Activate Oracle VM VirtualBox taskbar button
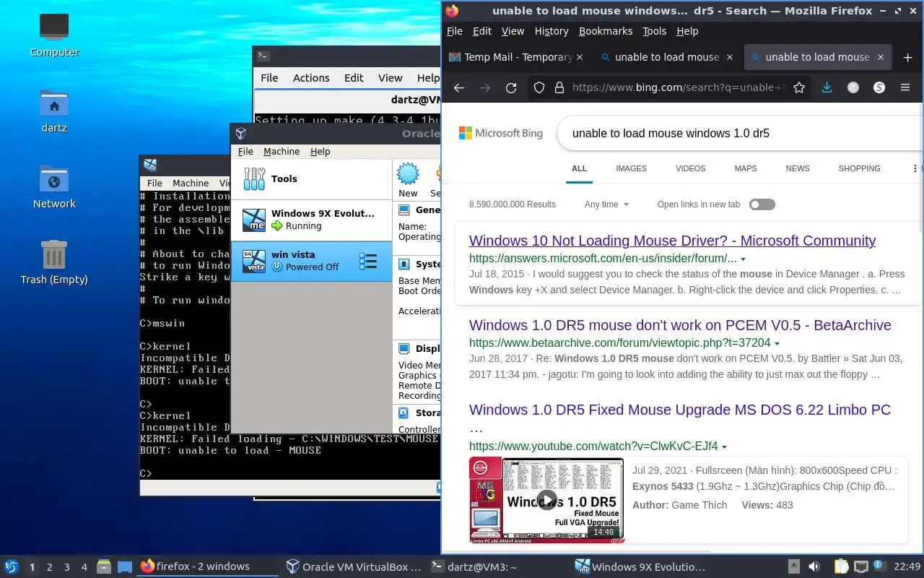The image size is (924, 578). point(354,566)
